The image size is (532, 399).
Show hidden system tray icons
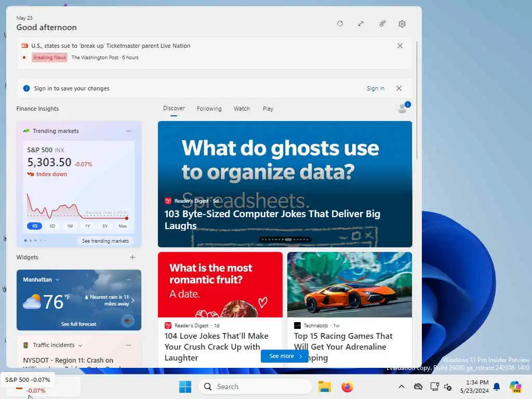[402, 387]
